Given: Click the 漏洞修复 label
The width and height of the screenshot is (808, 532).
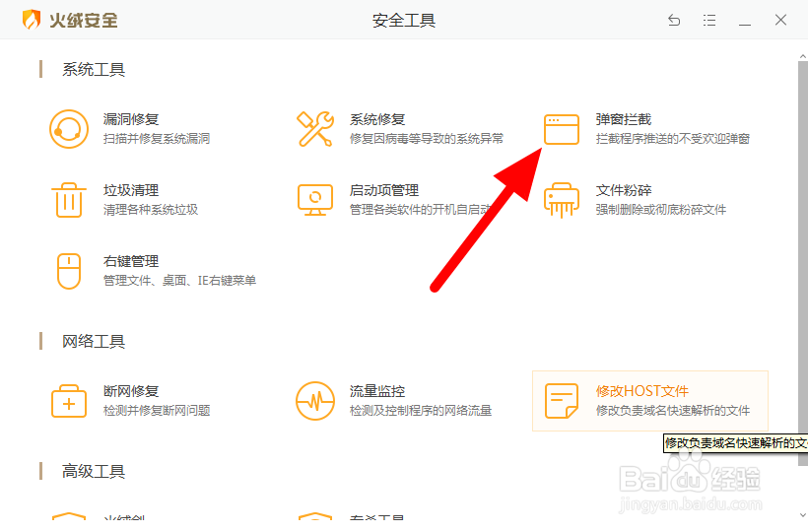Looking at the screenshot, I should pos(131,119).
